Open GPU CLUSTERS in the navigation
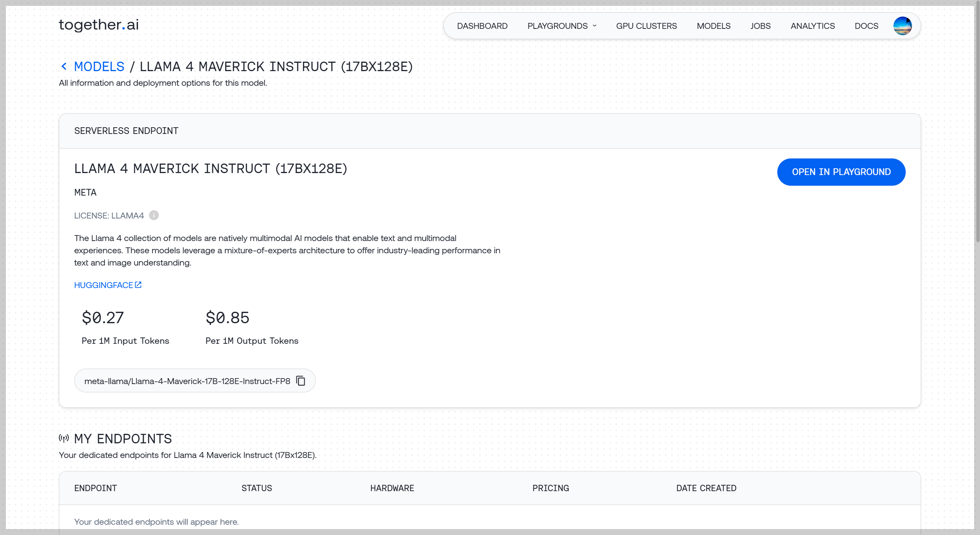 pyautogui.click(x=646, y=26)
